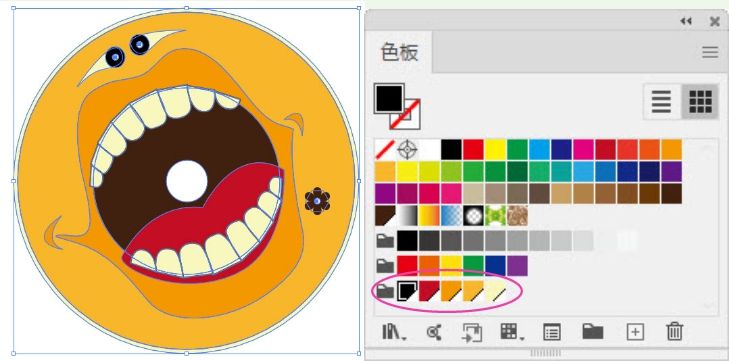Viewport: 729px width, 361px height.
Task: Choose the None swatch with red slash
Action: coord(385,150)
